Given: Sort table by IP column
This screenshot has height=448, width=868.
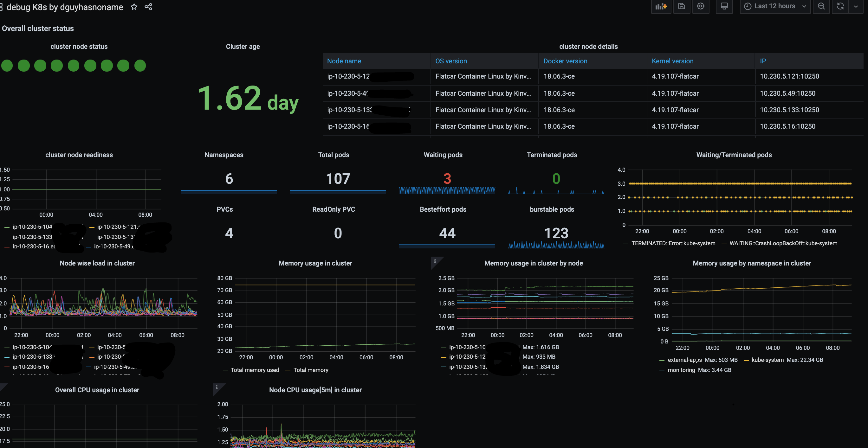Looking at the screenshot, I should point(762,61).
